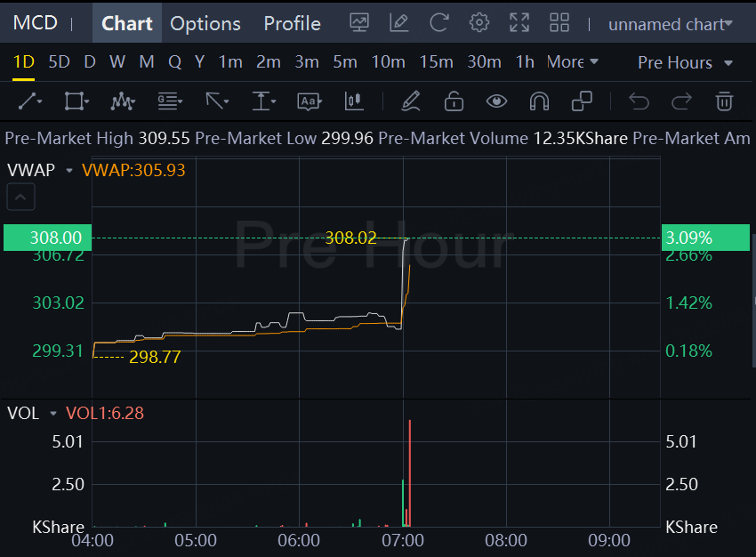This screenshot has height=557, width=756.
Task: Open the More intervals dropdown
Action: click(x=572, y=61)
